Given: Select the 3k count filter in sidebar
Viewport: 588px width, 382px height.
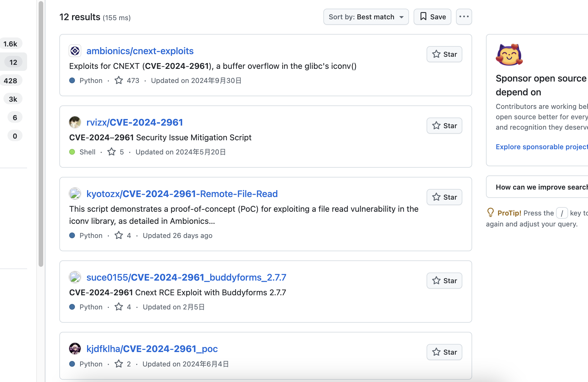Looking at the screenshot, I should 13,99.
